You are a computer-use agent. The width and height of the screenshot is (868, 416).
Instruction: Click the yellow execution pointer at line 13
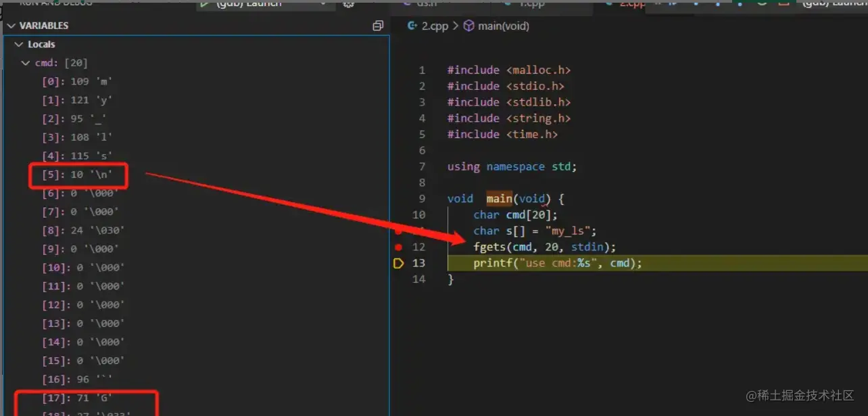tap(398, 263)
